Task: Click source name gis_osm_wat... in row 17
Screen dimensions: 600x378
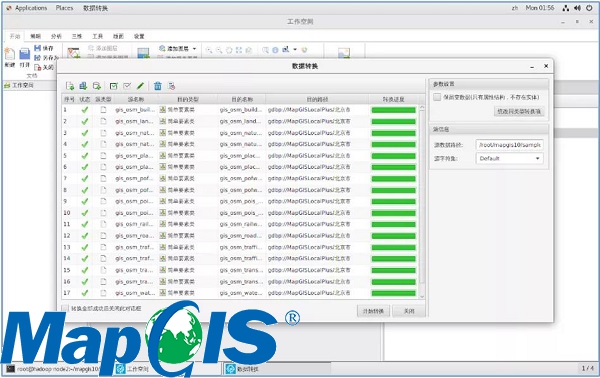Action: [x=135, y=293]
